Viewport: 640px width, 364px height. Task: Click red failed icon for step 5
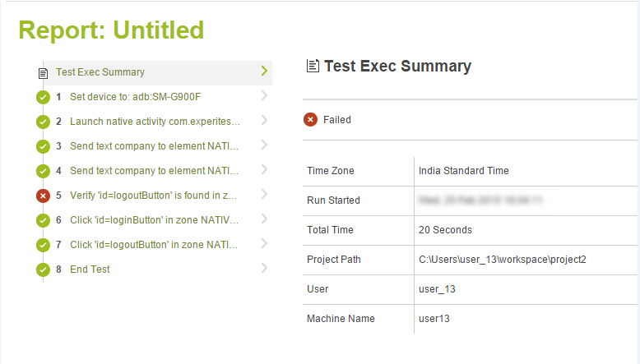[44, 196]
